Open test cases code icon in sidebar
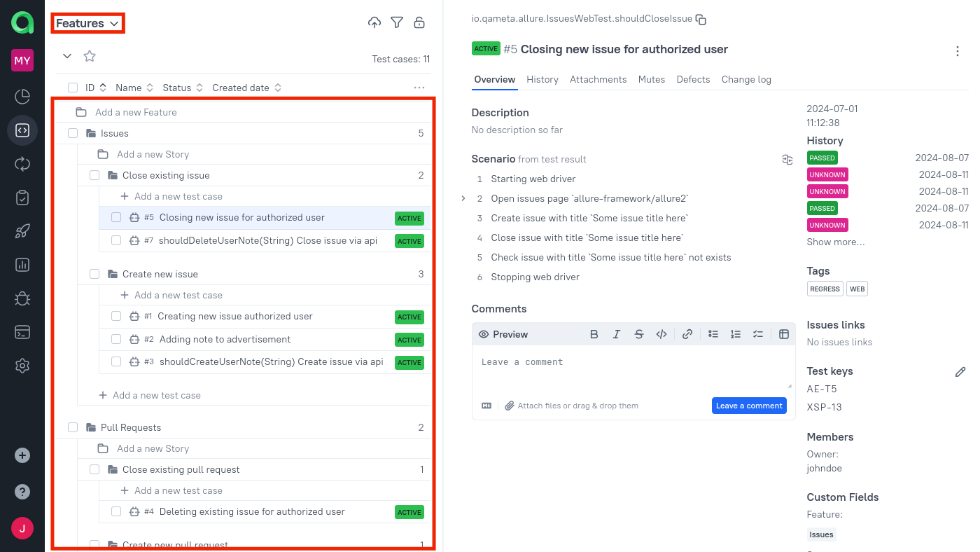The width and height of the screenshot is (980, 552). pos(22,130)
